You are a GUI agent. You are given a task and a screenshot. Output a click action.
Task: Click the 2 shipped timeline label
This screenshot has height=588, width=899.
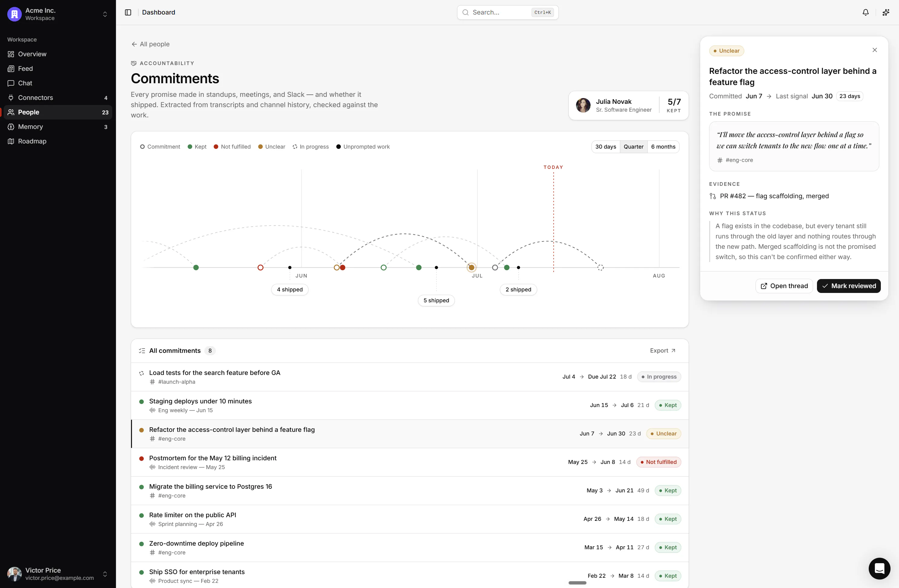(x=518, y=290)
